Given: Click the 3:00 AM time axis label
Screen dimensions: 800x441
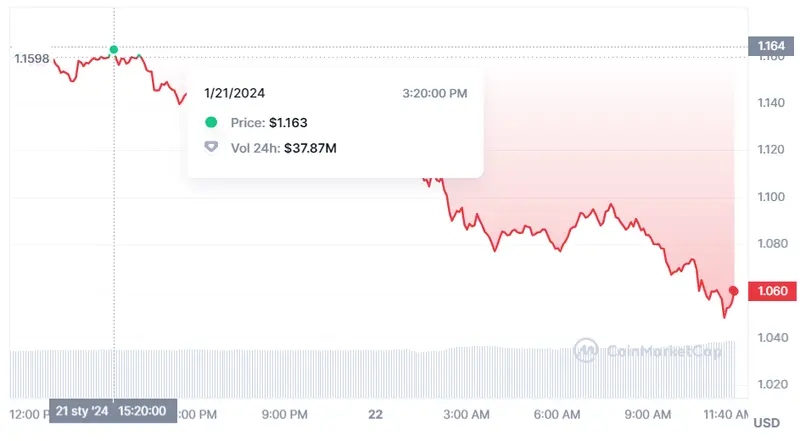Looking at the screenshot, I should coord(466,414).
